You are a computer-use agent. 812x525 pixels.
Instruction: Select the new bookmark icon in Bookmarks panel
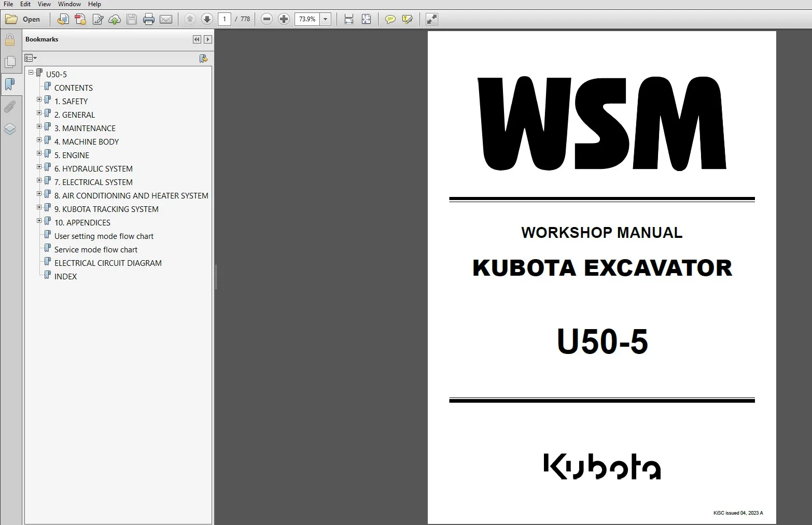[x=203, y=59]
